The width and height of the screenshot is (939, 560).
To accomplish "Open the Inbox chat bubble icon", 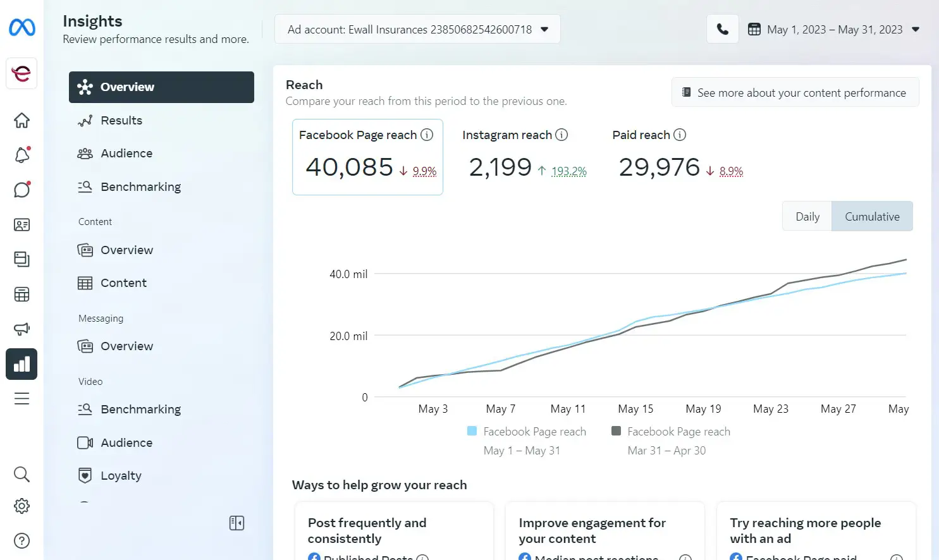I will pyautogui.click(x=21, y=190).
